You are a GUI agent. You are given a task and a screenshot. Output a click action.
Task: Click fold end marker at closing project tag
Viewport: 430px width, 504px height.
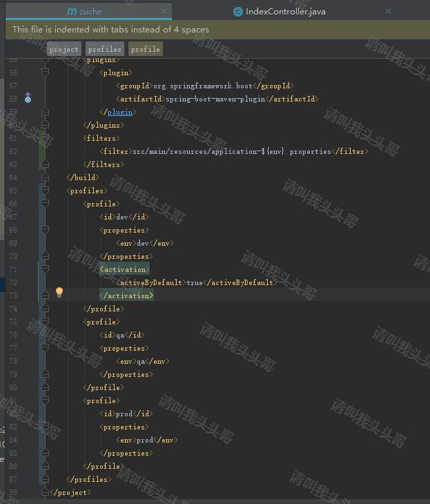coord(45,492)
